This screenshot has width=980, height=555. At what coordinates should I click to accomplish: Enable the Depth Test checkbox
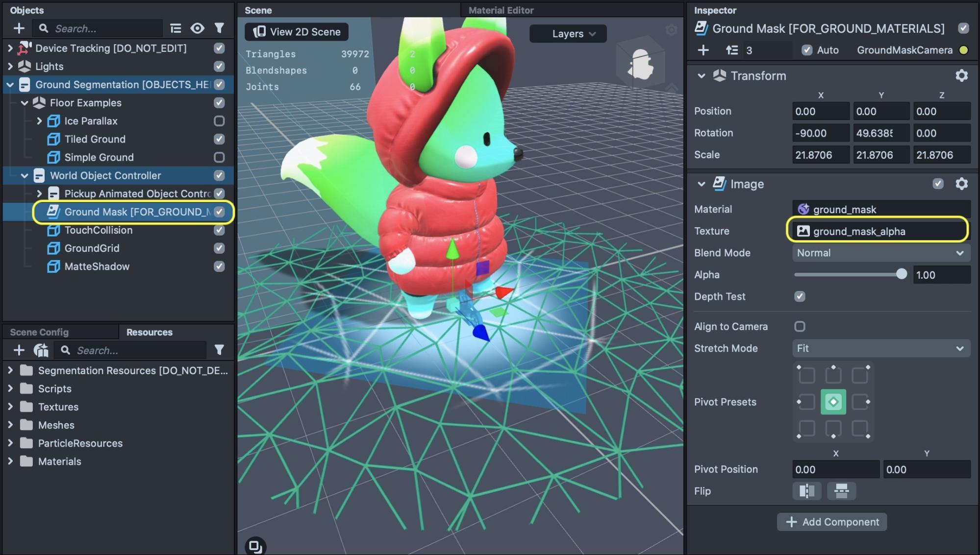point(800,297)
